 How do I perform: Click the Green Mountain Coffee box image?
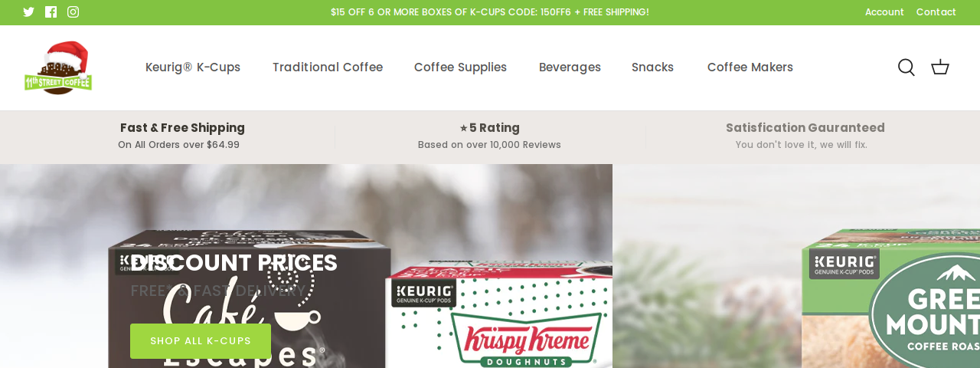[x=890, y=299]
